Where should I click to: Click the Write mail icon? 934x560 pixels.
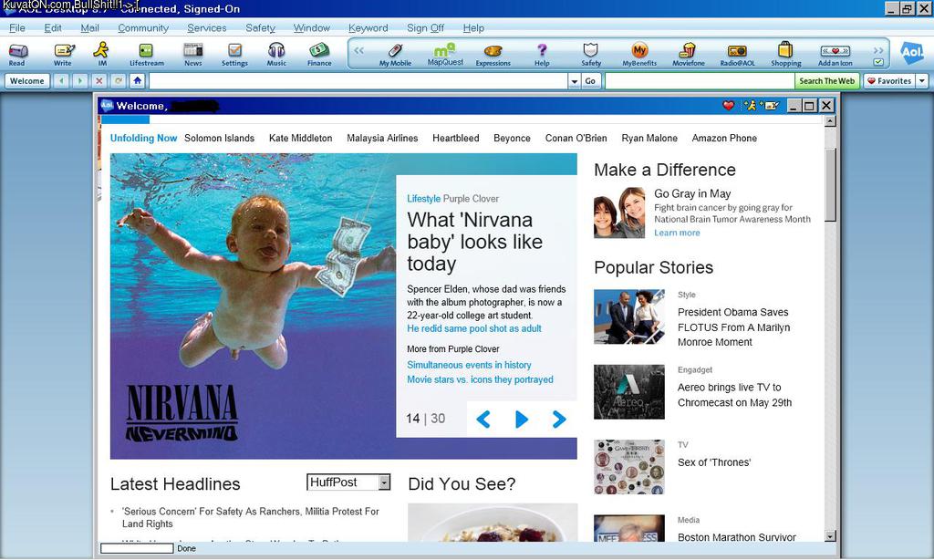coord(63,53)
